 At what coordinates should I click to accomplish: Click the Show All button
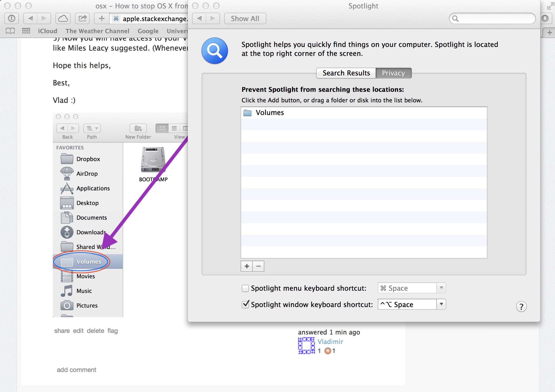click(245, 18)
